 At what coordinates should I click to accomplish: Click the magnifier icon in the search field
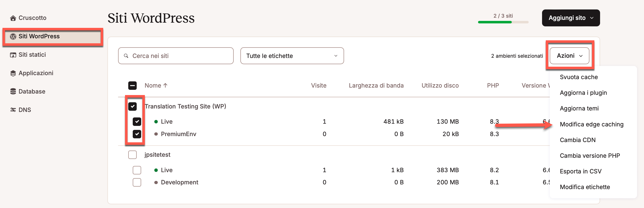126,56
